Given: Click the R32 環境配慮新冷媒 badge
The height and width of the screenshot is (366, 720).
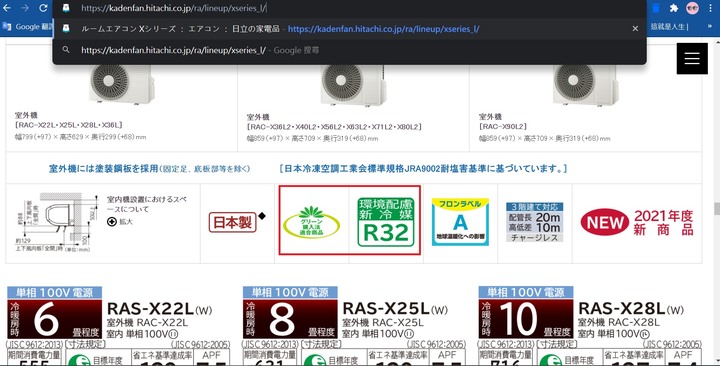Looking at the screenshot, I should tap(386, 222).
